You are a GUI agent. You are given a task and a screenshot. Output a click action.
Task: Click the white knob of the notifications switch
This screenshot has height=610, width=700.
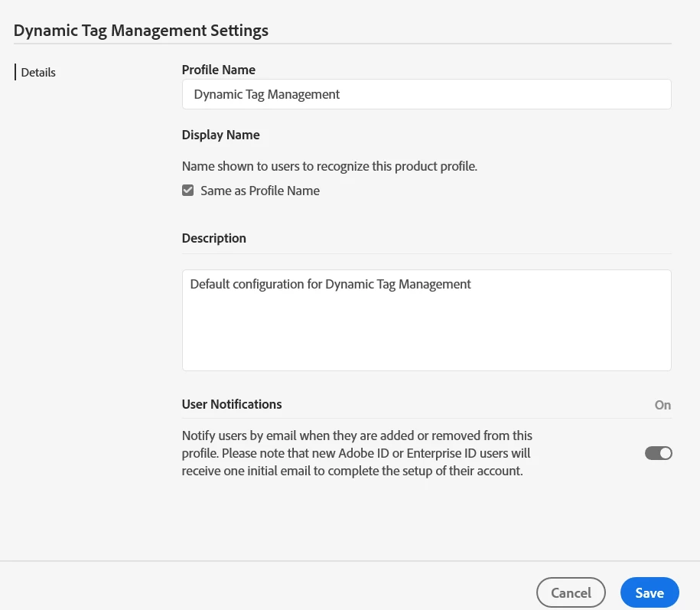tap(666, 453)
